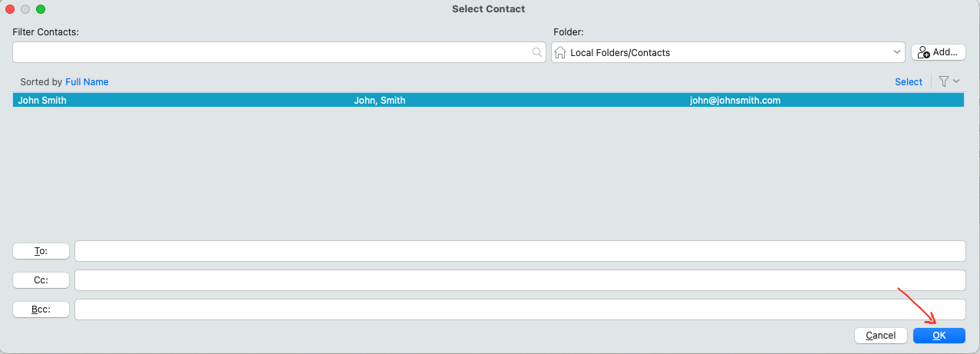Focus the Filter Contacts search field
The height and width of the screenshot is (354, 980).
tap(279, 52)
